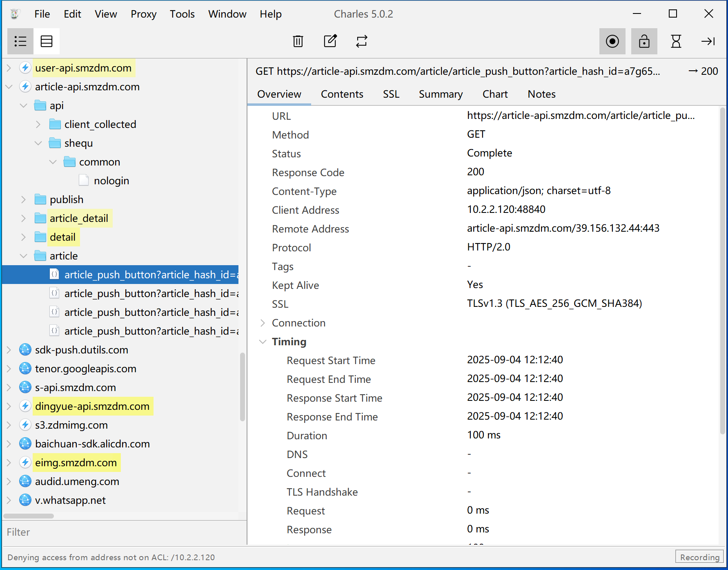This screenshot has height=570, width=728.
Task: Select the last article_push_button request
Action: [151, 331]
